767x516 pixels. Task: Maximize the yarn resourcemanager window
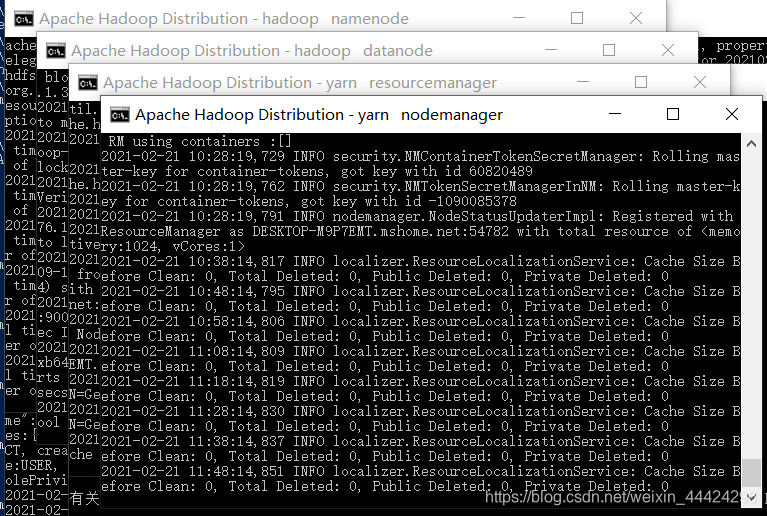pyautogui.click(x=641, y=82)
